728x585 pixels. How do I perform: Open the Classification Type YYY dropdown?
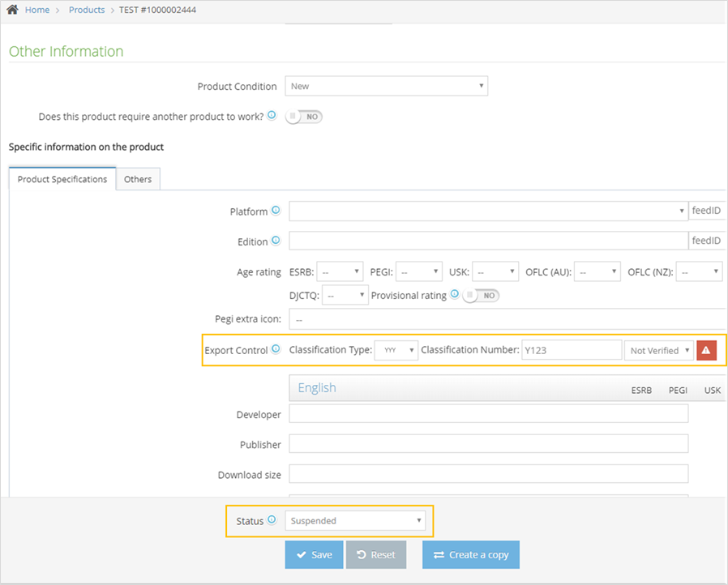[x=396, y=350]
